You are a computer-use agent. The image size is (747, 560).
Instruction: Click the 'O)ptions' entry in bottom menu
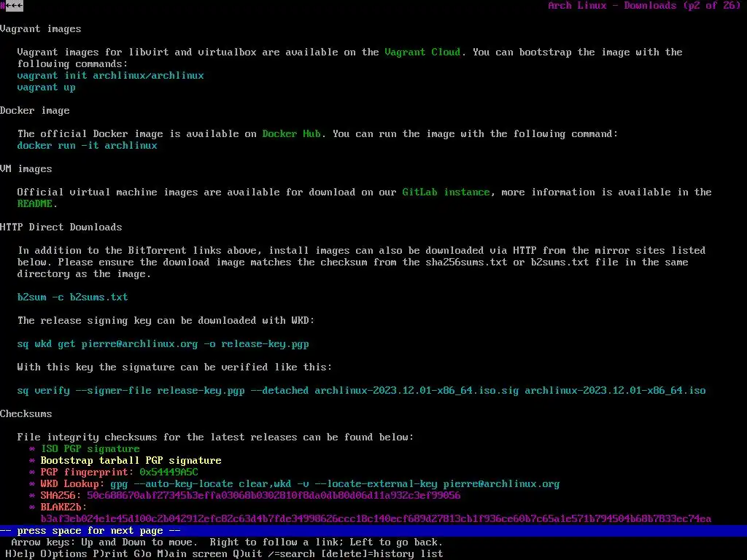coord(64,554)
